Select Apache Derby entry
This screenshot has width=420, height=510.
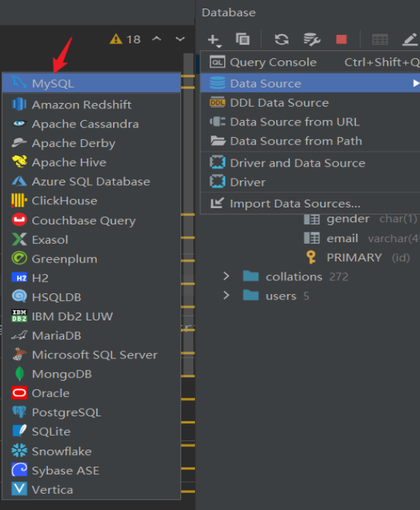91,143
